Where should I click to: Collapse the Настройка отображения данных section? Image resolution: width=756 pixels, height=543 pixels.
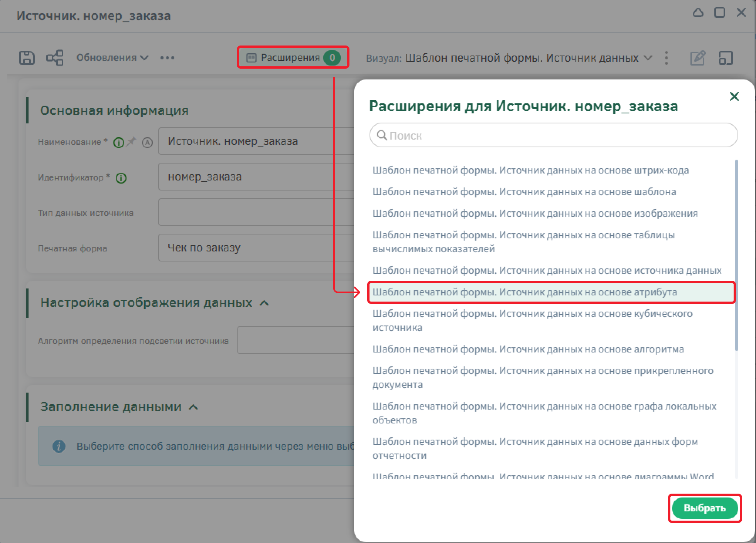pyautogui.click(x=264, y=303)
